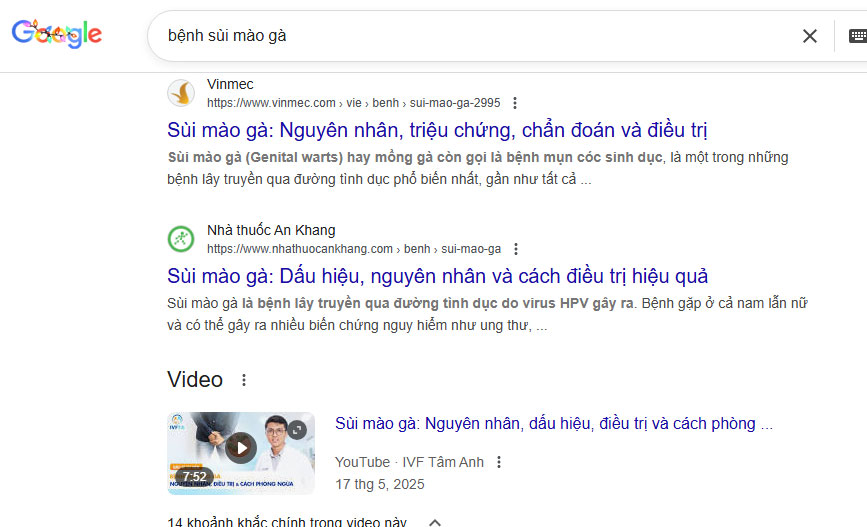Play the Sùi mào gà YouTube video

[x=240, y=447]
